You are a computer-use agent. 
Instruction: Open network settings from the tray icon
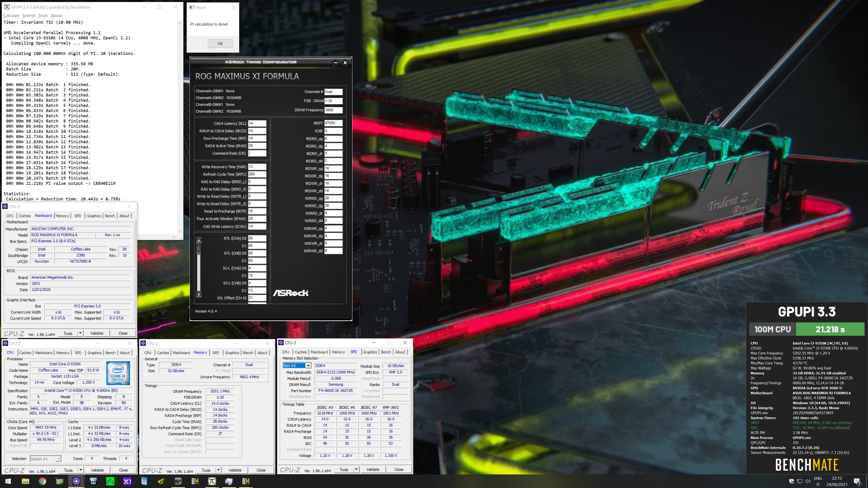coord(800,481)
